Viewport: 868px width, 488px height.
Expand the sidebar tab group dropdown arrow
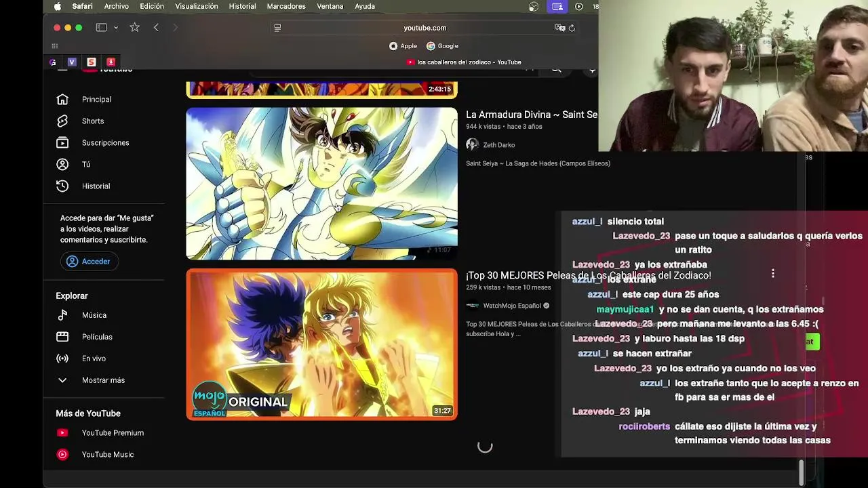click(x=116, y=28)
